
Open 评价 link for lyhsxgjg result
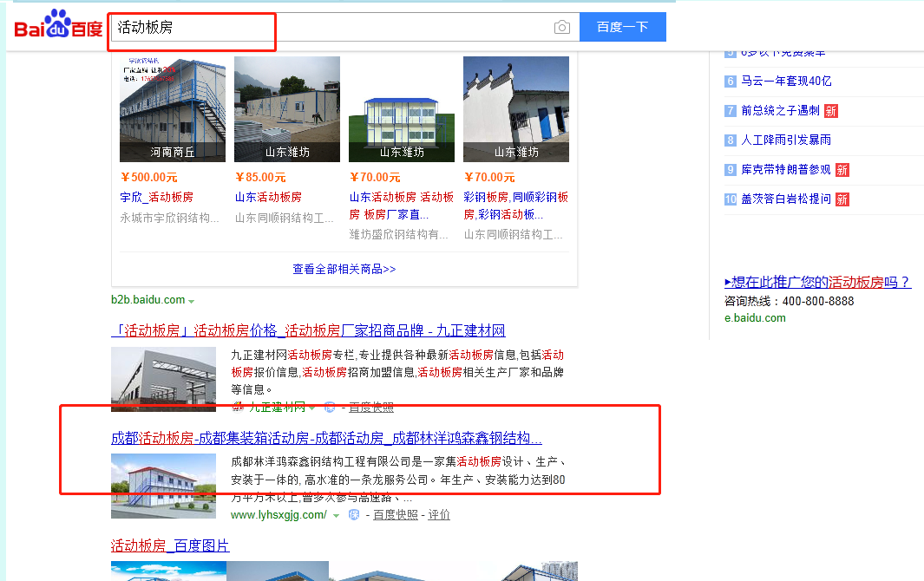pos(439,515)
